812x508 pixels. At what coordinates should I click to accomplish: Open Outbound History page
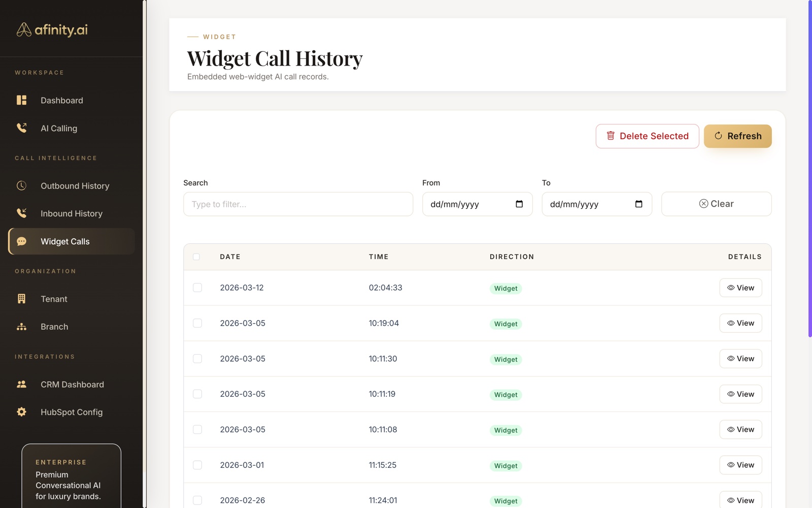(72, 185)
